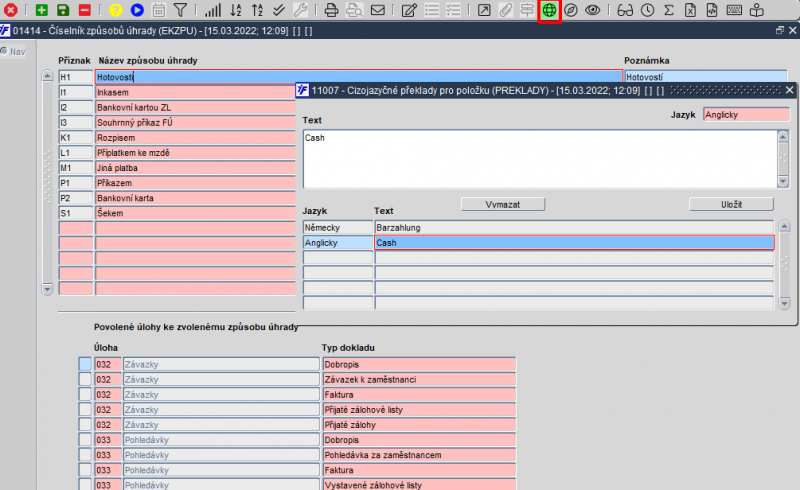Open print preview icon with magnifier

pos(354,10)
